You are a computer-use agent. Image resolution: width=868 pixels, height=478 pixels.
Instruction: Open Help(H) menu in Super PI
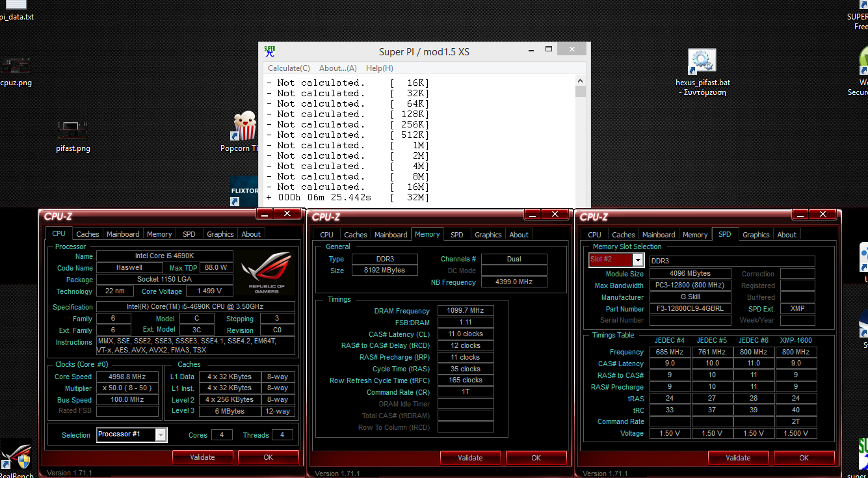380,68
